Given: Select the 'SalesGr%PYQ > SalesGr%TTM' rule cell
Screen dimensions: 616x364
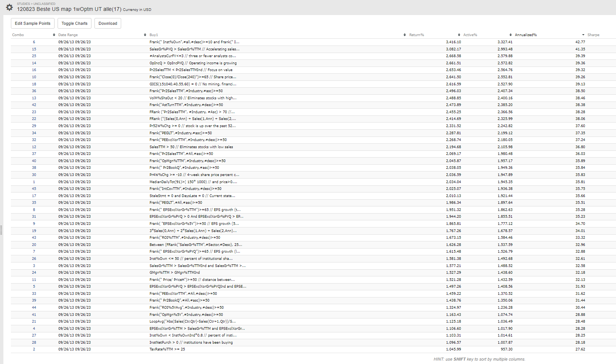Looking at the screenshot, I should (x=195, y=49).
